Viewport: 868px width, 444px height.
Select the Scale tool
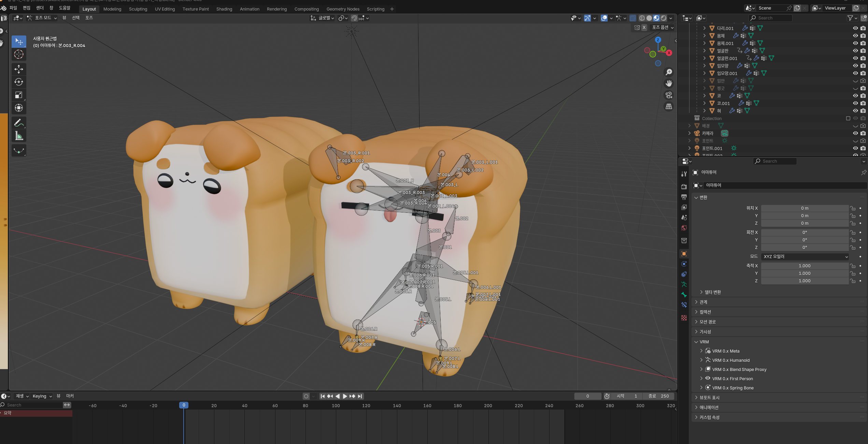point(19,95)
